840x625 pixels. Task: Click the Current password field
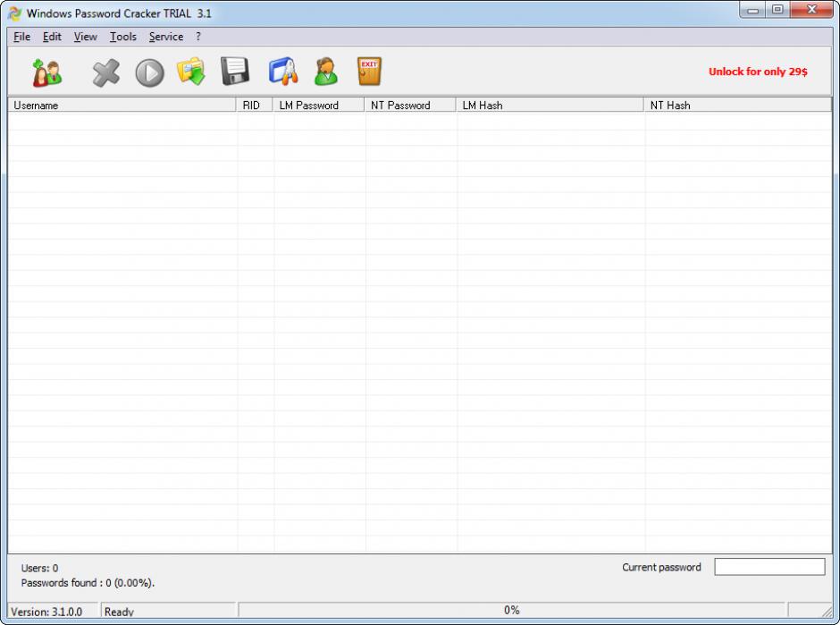click(x=769, y=567)
